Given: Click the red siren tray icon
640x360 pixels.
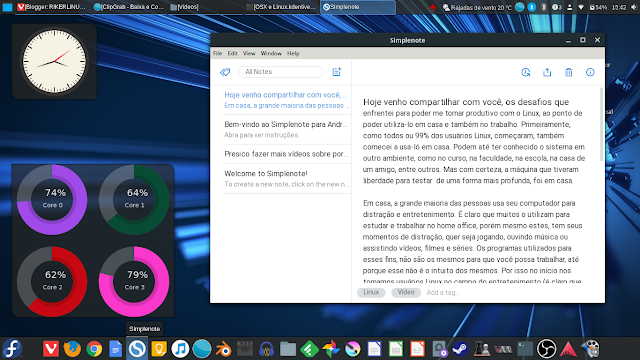Looking at the screenshot, I should coord(433,7).
